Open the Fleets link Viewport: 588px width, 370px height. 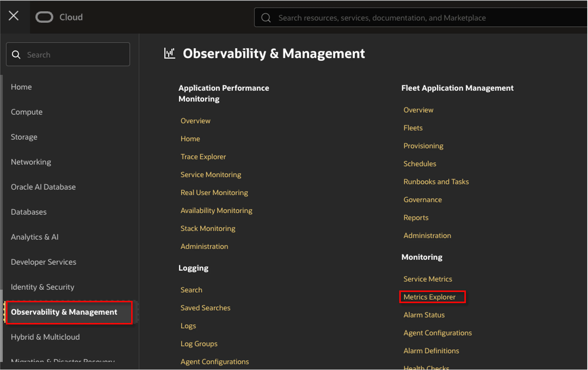[413, 128]
